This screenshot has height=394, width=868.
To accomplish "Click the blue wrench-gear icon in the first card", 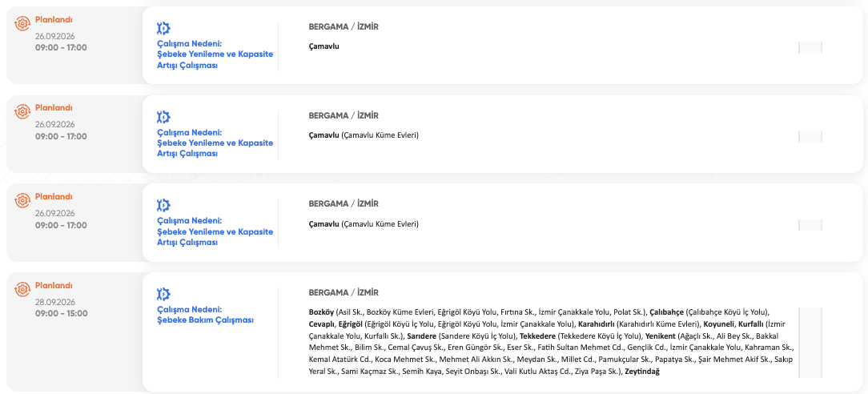I will [164, 28].
